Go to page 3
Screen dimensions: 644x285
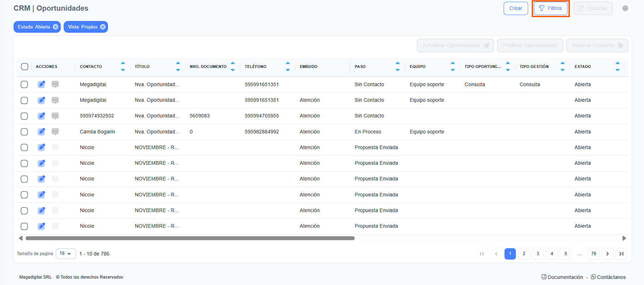tap(538, 254)
